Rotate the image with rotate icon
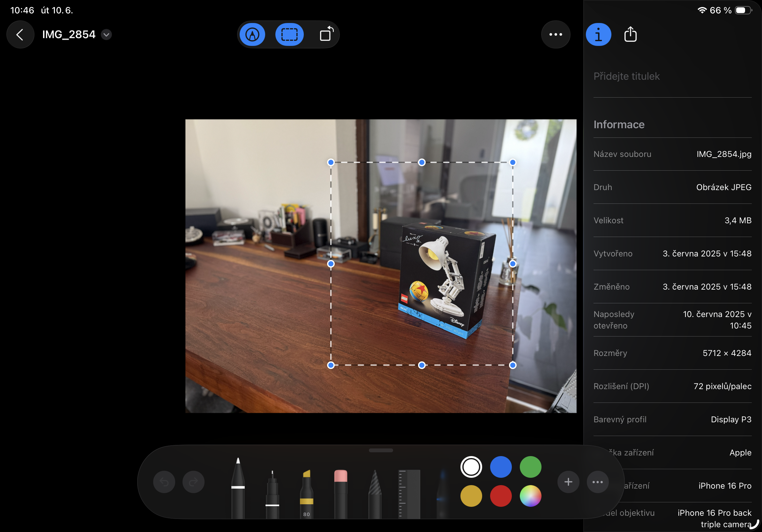The image size is (762, 532). coord(326,34)
